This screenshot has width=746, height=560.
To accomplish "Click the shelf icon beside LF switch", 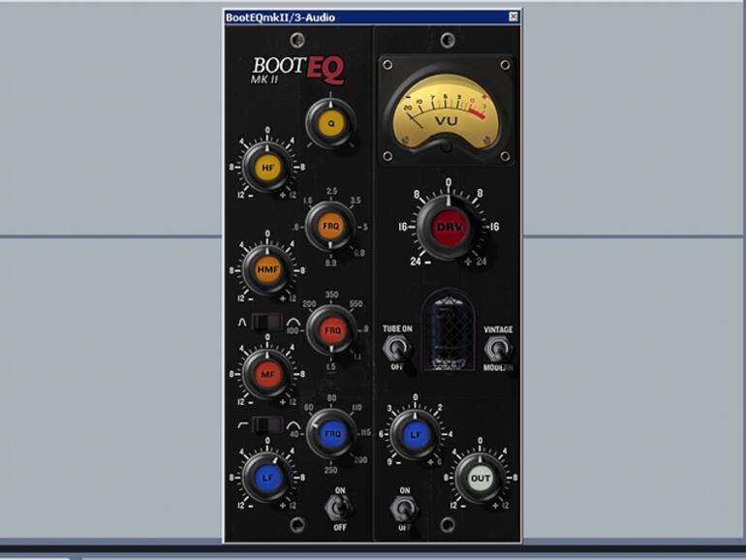I will (x=243, y=424).
